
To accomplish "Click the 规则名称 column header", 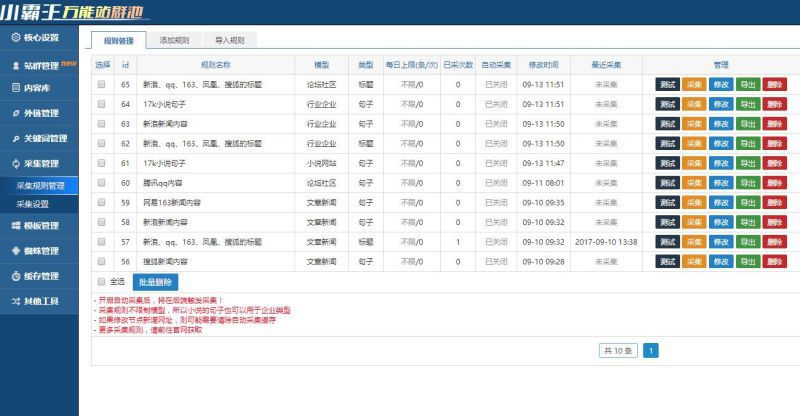I will 216,65.
